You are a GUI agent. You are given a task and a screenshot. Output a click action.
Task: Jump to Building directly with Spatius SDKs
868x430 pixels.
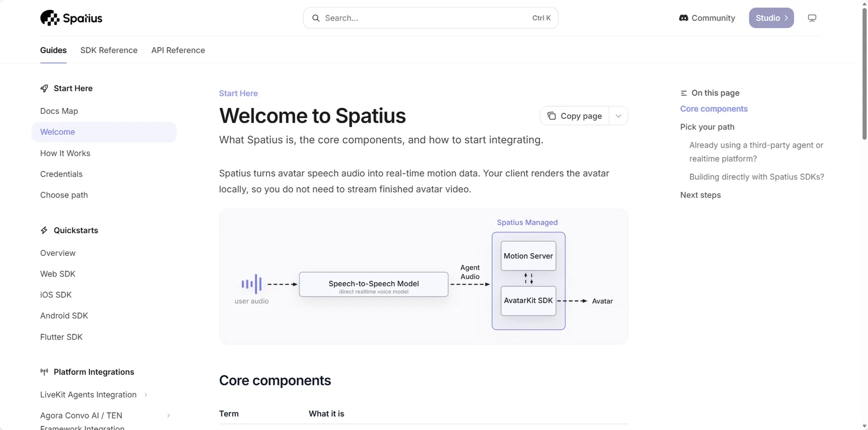pos(757,177)
